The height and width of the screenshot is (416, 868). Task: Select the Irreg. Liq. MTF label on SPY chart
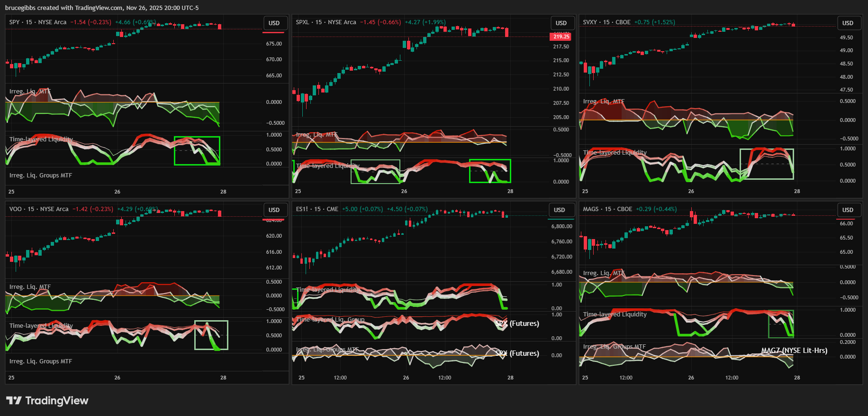(30, 92)
